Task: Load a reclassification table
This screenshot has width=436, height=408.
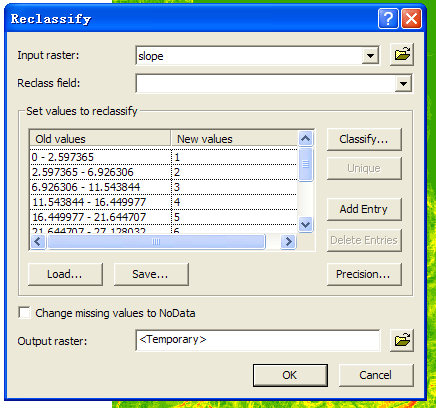Action: coord(65,274)
